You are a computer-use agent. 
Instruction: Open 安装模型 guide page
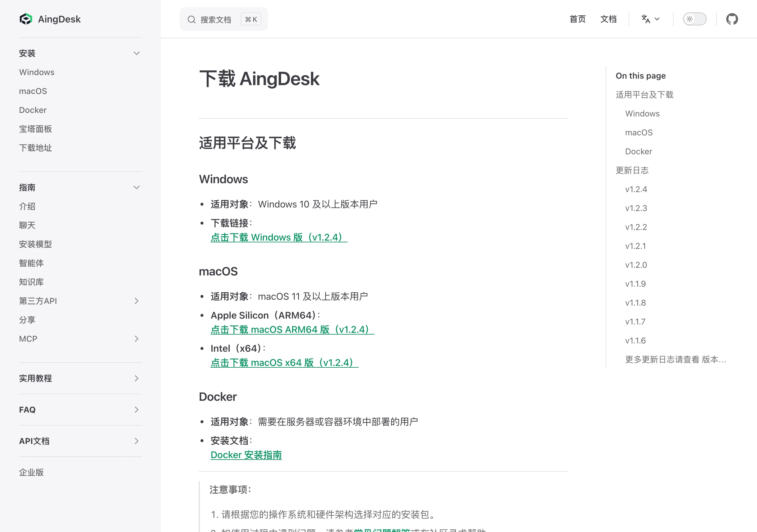coord(35,244)
